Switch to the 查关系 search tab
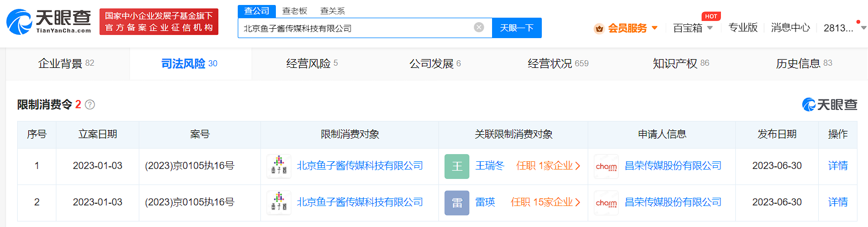Image resolution: width=868 pixels, height=227 pixels. pyautogui.click(x=332, y=11)
